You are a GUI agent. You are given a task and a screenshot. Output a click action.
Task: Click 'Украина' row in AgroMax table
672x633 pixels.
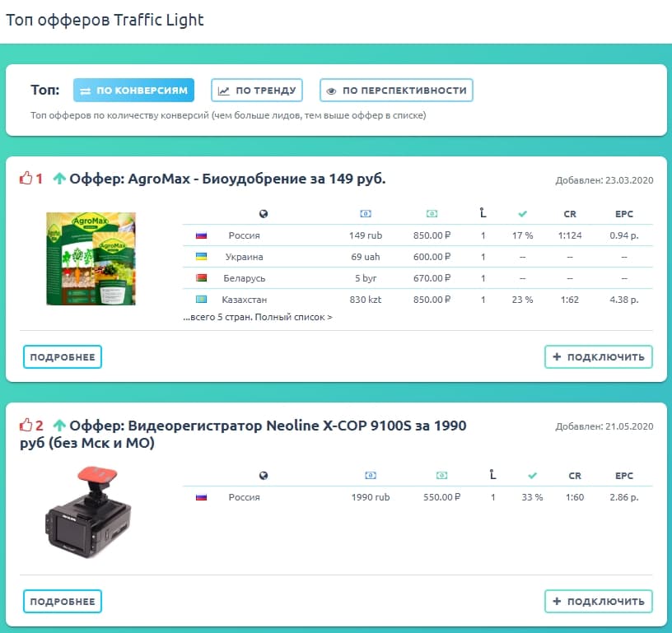pyautogui.click(x=418, y=257)
